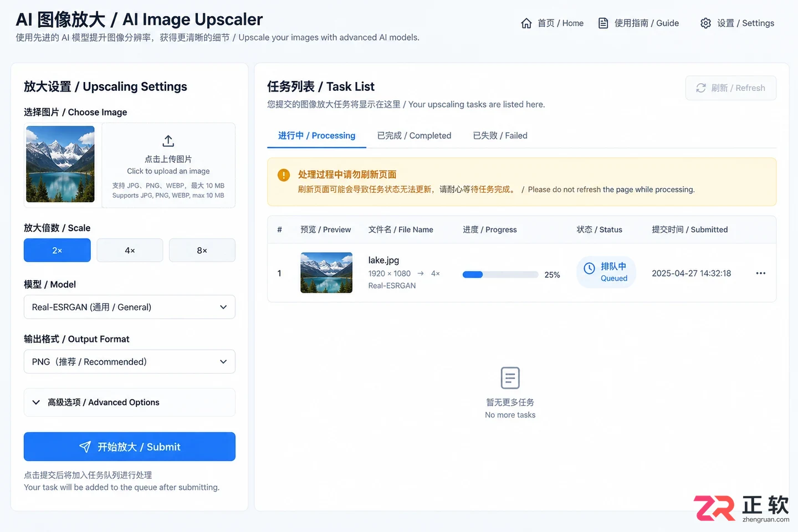Open the three-dot menu for lake.jpg
798x532 pixels.
761,273
